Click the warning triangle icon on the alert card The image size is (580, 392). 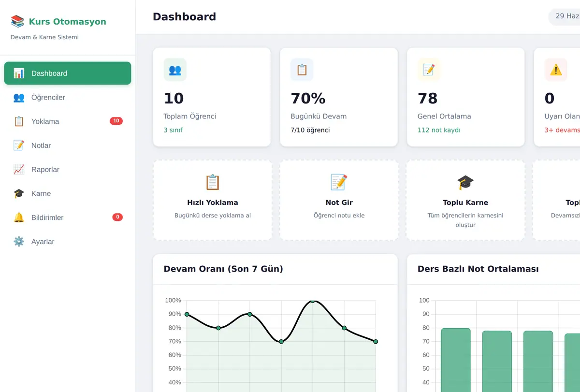[556, 70]
